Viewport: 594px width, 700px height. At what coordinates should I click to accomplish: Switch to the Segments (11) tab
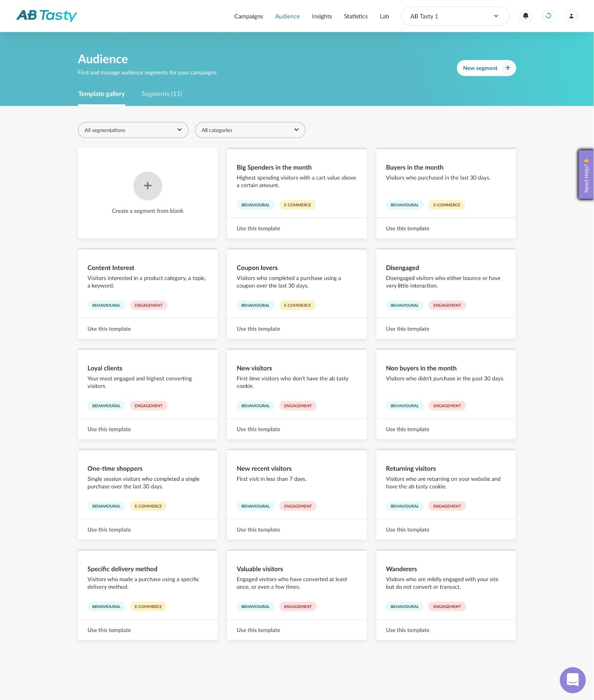pos(162,94)
